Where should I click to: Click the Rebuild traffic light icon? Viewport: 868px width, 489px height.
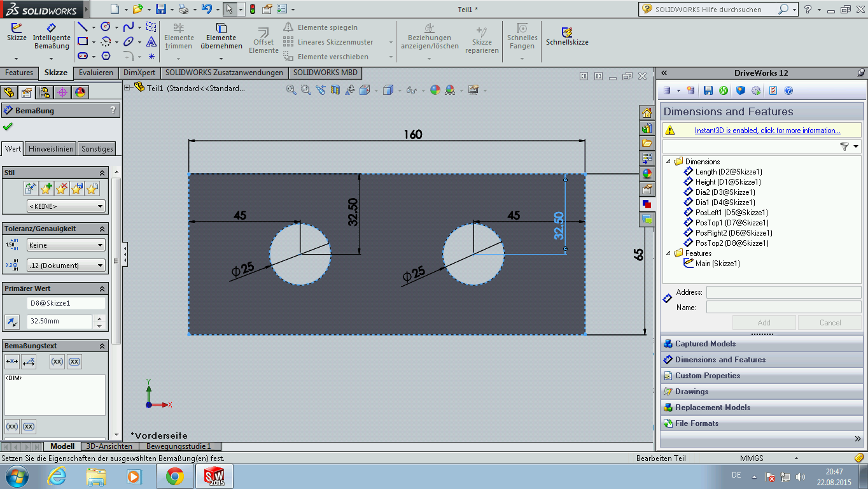click(x=252, y=9)
